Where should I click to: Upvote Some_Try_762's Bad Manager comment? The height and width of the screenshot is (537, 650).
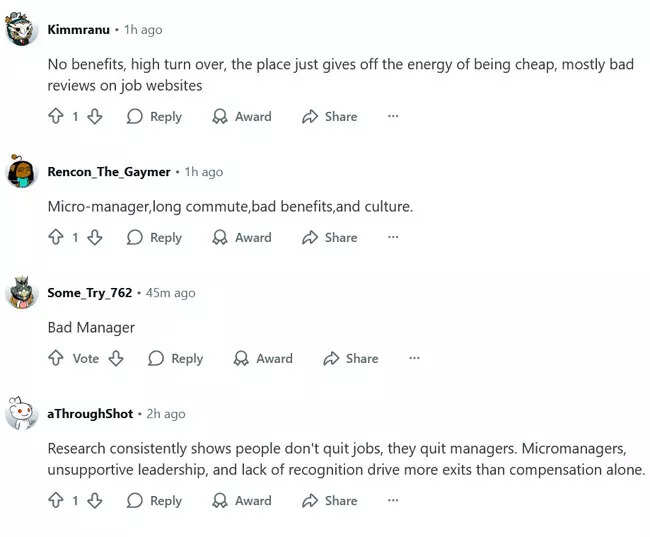pos(56,359)
